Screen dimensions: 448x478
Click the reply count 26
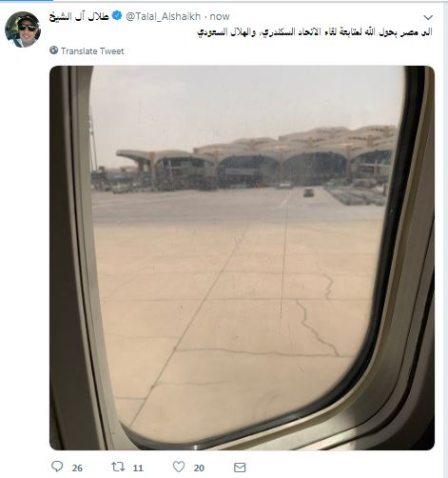pos(77,468)
